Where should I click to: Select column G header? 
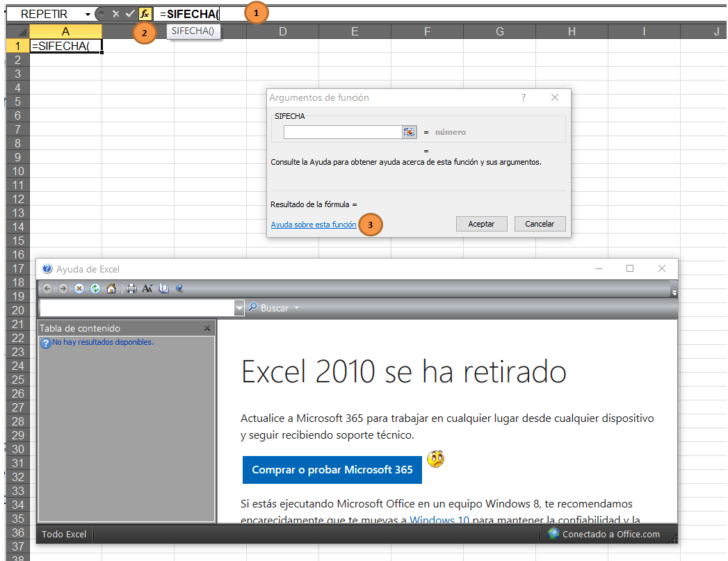pos(499,31)
